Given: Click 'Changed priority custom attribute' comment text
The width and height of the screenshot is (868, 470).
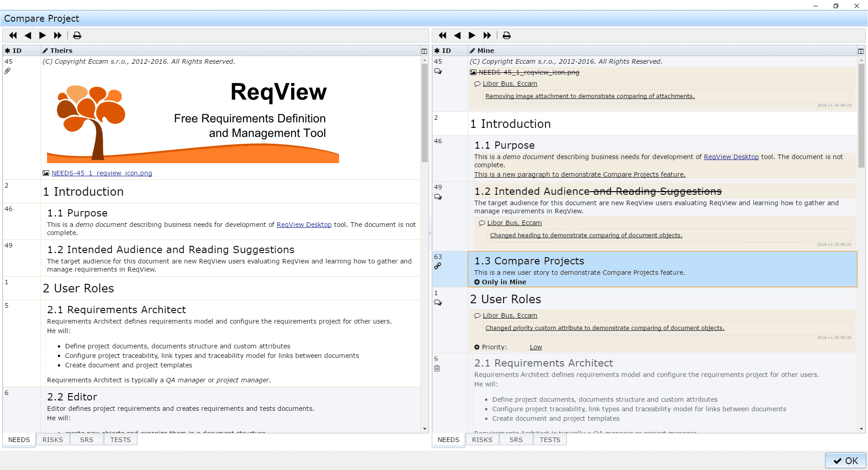Looking at the screenshot, I should [605, 328].
